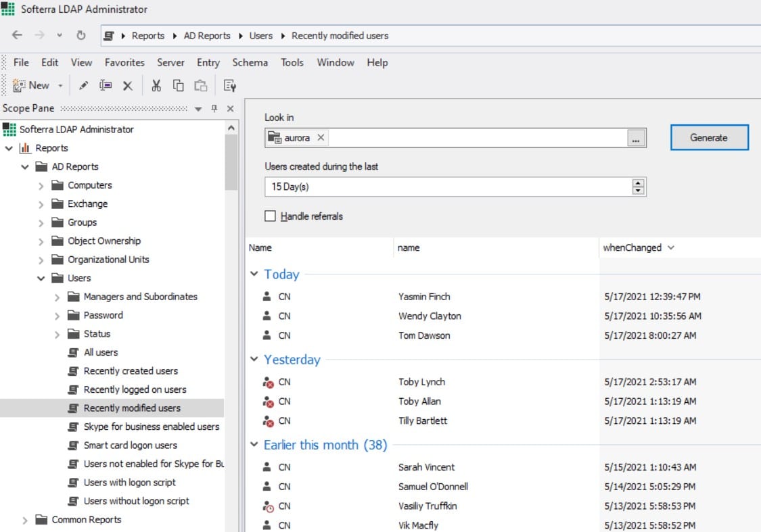Viewport: 761px width, 532px height.
Task: Open the Schema menu
Action: [x=250, y=62]
